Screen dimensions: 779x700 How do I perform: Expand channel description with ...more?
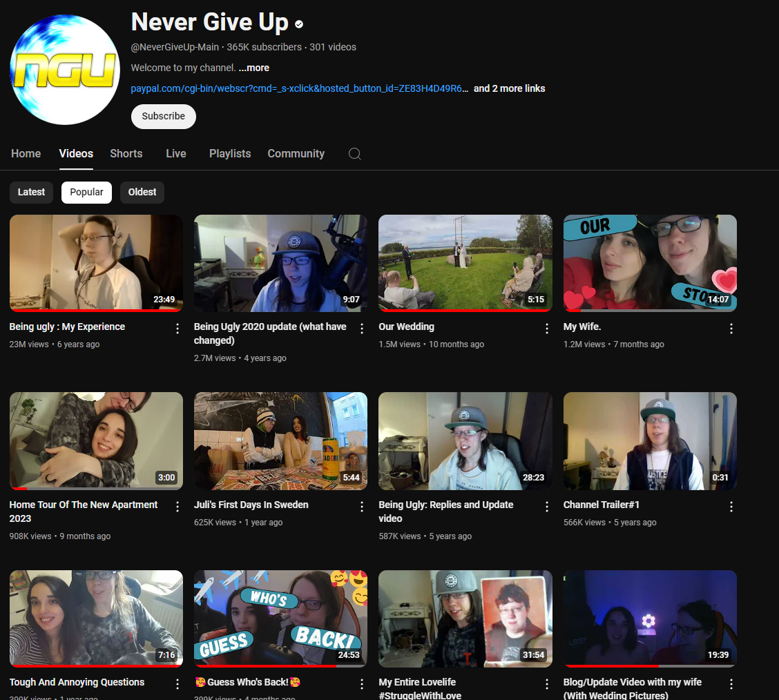(x=254, y=68)
